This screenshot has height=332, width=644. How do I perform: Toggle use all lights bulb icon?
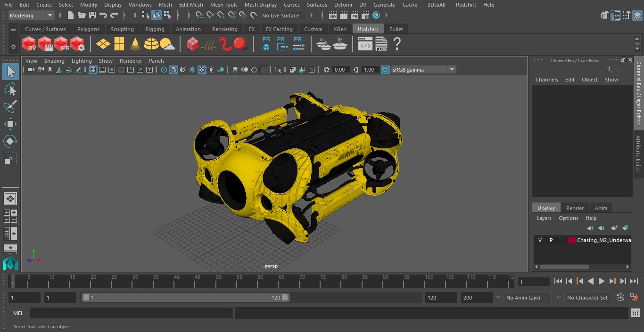point(211,70)
